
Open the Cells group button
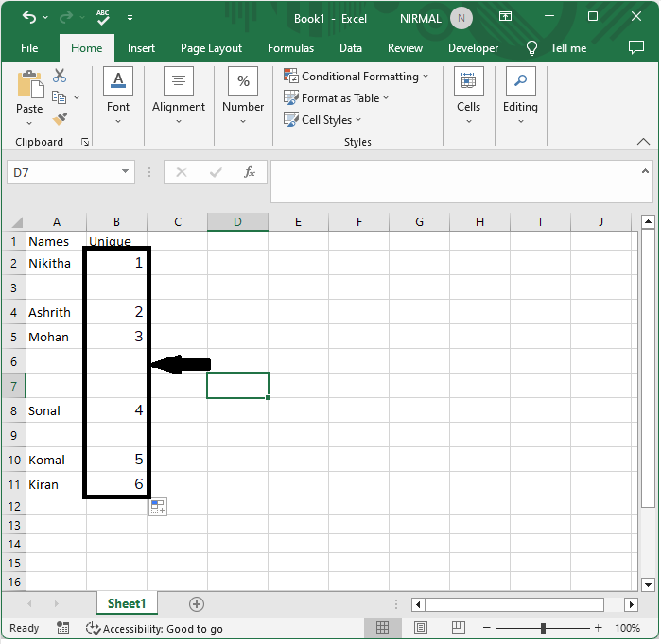[x=469, y=96]
